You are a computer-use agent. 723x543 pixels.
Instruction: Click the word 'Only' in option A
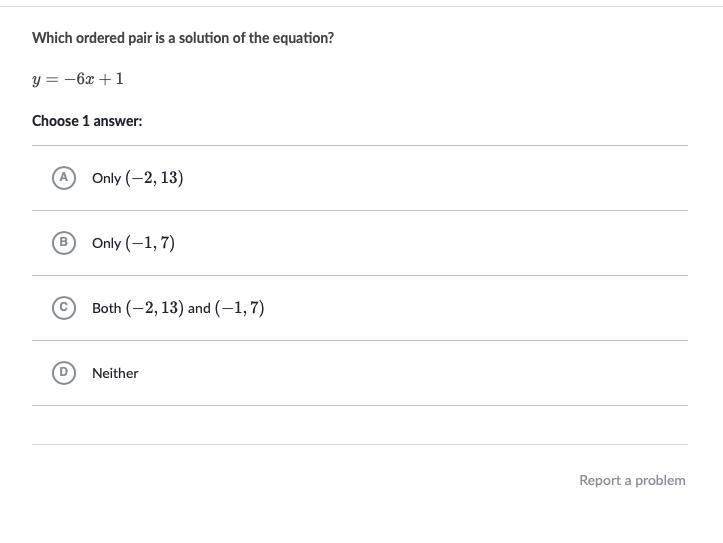(x=106, y=178)
